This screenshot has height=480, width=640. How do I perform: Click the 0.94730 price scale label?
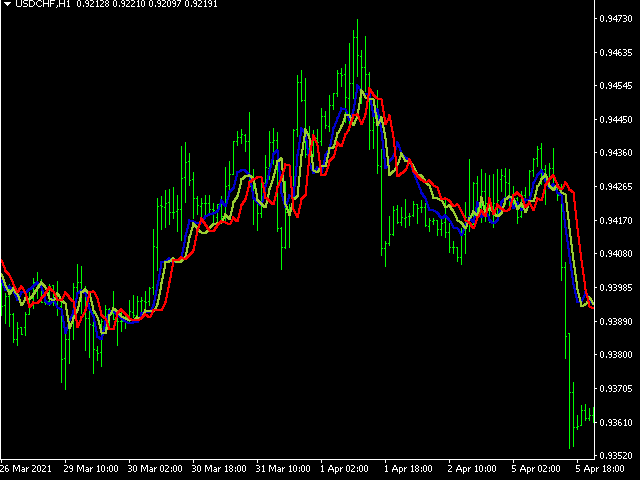(x=616, y=19)
